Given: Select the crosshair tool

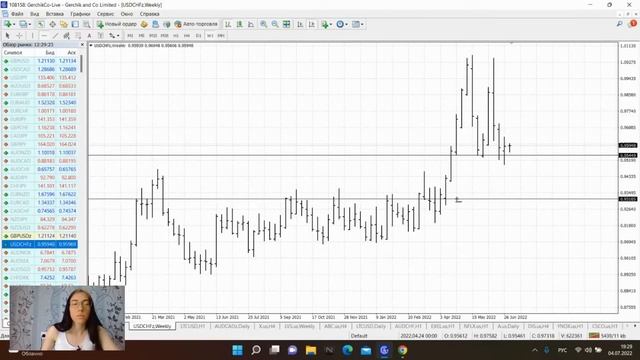Looking at the screenshot, I should pos(19,36).
